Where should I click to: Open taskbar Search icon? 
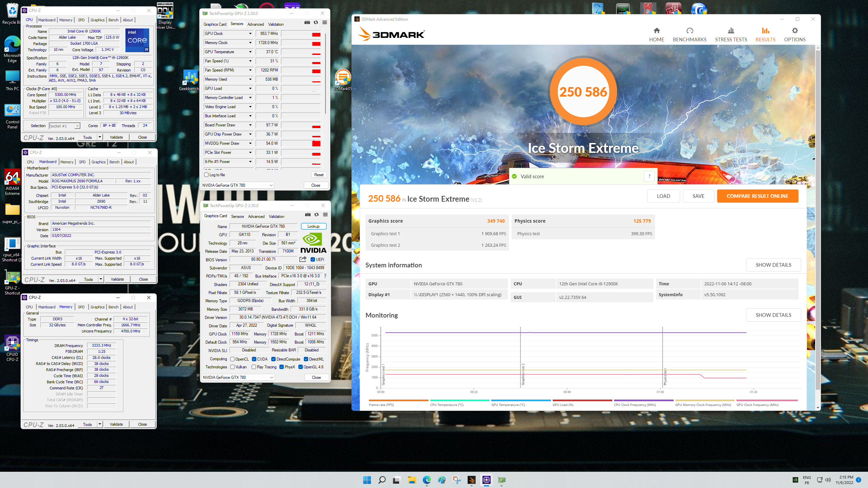tap(382, 480)
